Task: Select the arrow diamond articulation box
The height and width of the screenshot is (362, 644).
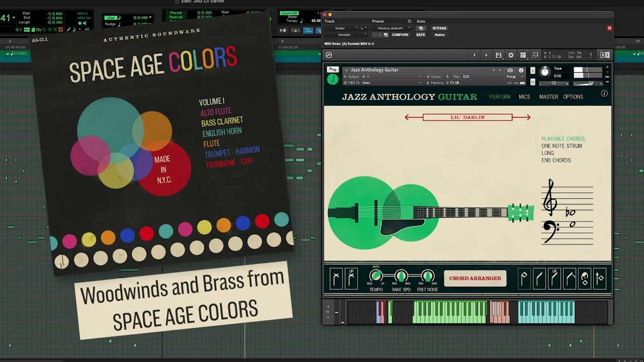Action: (600, 278)
